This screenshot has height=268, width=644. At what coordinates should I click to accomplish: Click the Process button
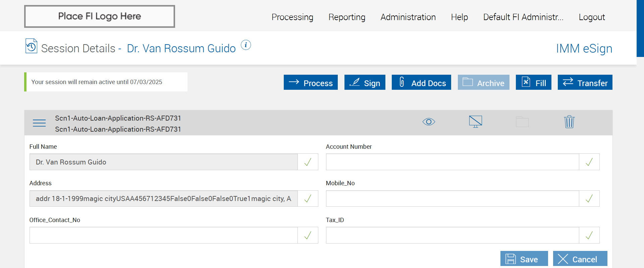tap(311, 82)
